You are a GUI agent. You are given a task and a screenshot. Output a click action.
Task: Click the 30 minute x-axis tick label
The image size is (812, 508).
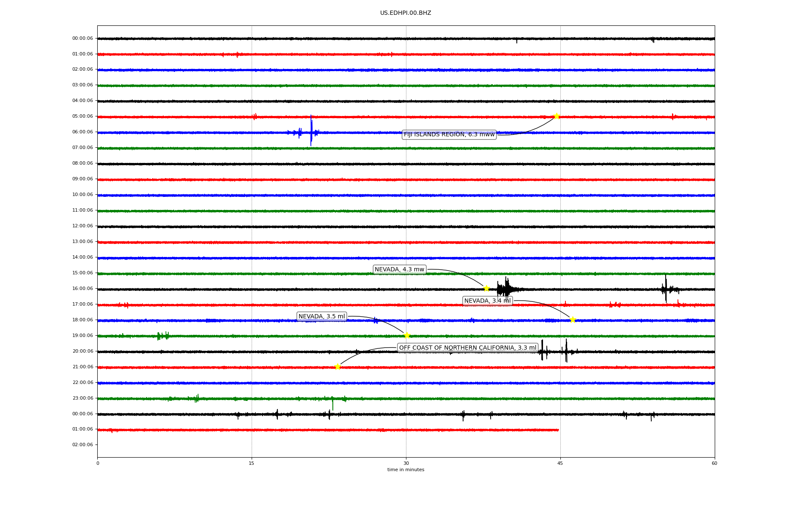pos(406,463)
